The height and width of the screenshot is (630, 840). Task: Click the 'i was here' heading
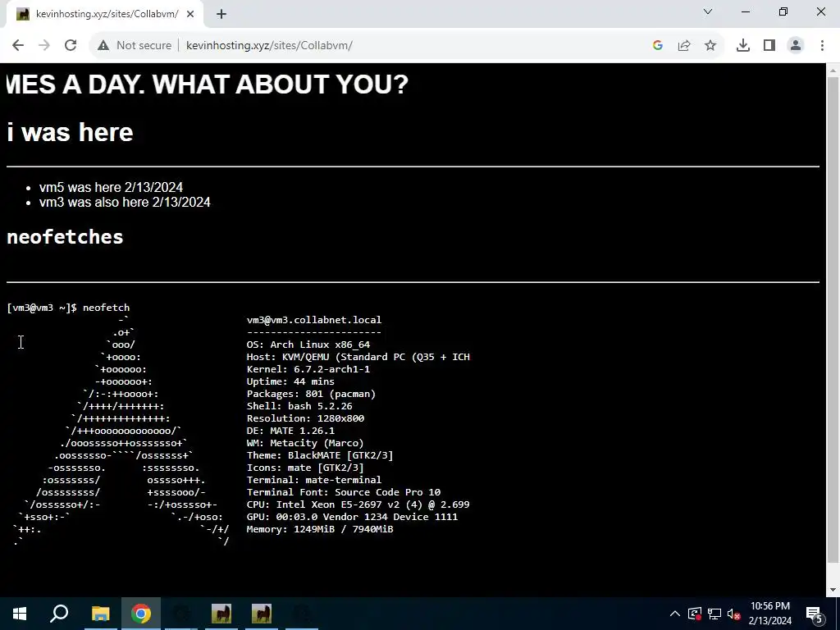70,132
